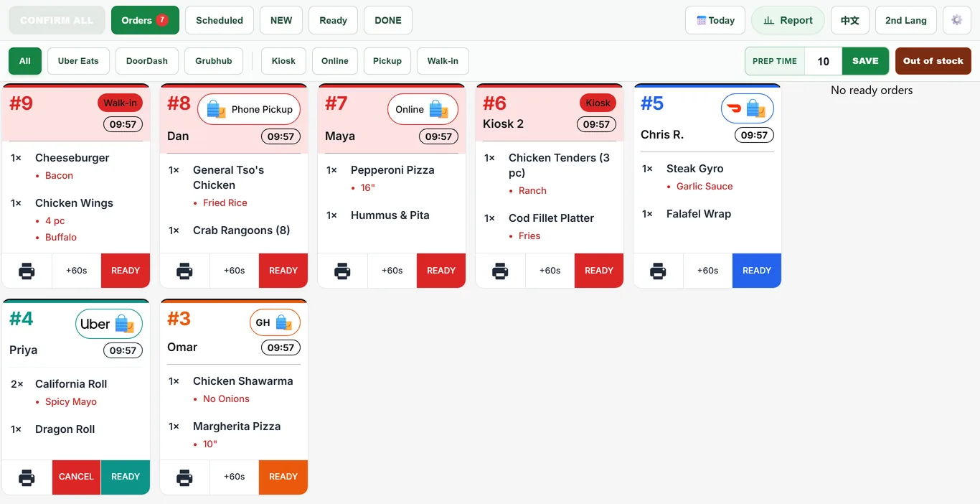The width and height of the screenshot is (980, 504).
Task: Mark Dan's order #8 as READY
Action: (x=283, y=271)
